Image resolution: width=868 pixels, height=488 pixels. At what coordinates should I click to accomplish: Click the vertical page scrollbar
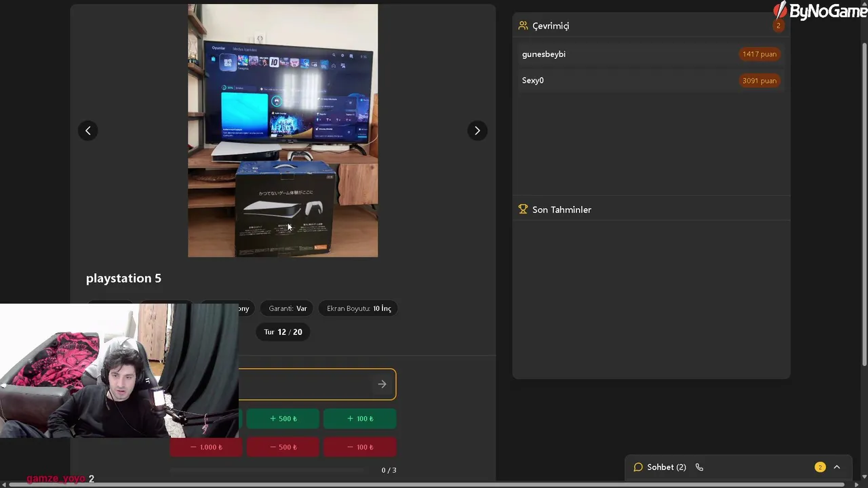pyautogui.click(x=864, y=203)
